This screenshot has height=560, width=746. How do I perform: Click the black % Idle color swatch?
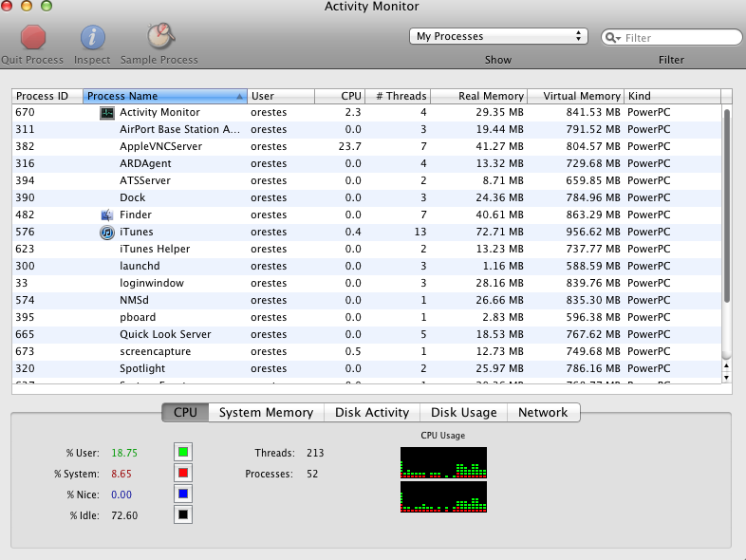pyautogui.click(x=183, y=514)
